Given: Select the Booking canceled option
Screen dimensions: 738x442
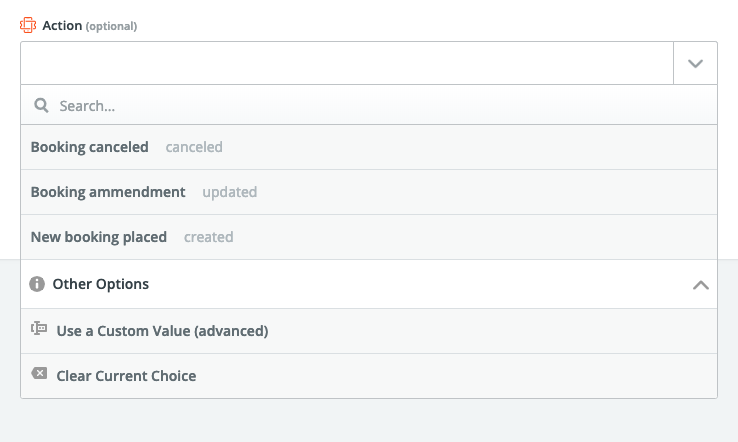Looking at the screenshot, I should [x=369, y=147].
